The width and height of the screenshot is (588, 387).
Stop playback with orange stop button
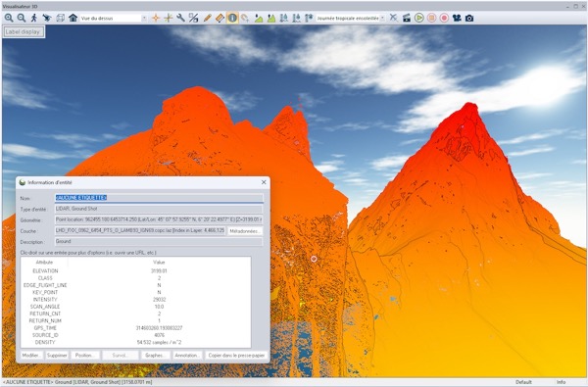[431, 18]
